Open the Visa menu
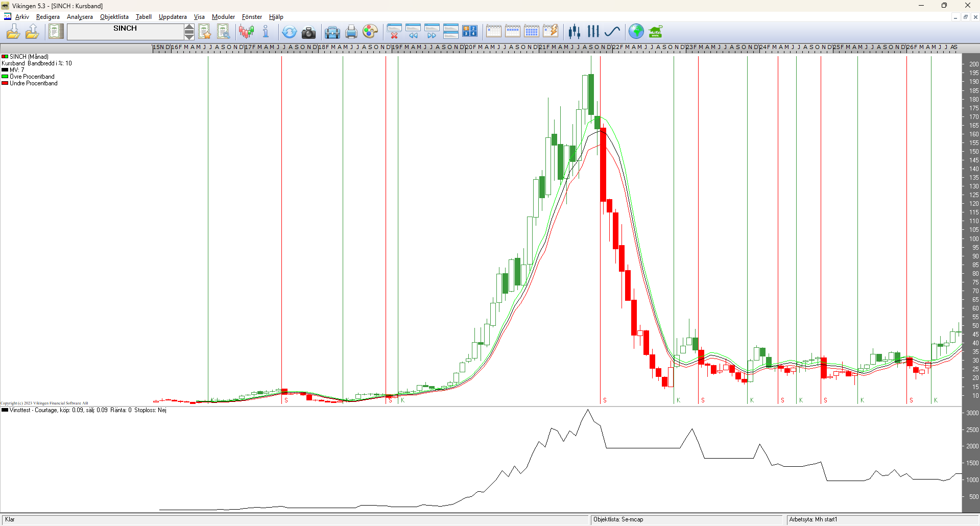The image size is (980, 526). [x=199, y=17]
